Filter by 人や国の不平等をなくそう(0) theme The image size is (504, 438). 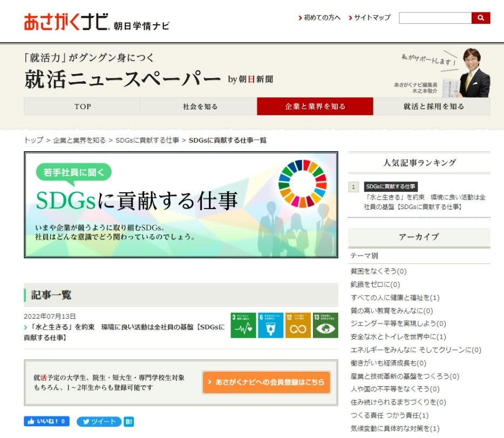tap(394, 389)
